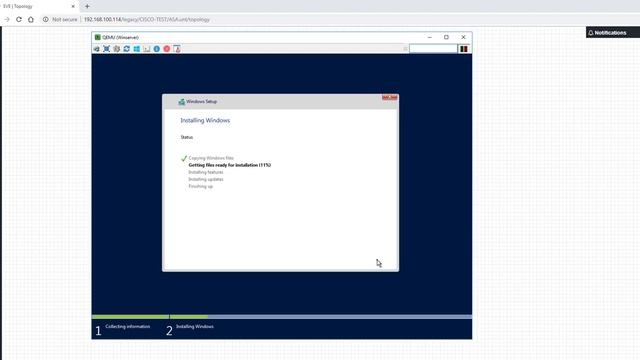
Task: Open connection options gear icon
Action: pos(117,49)
